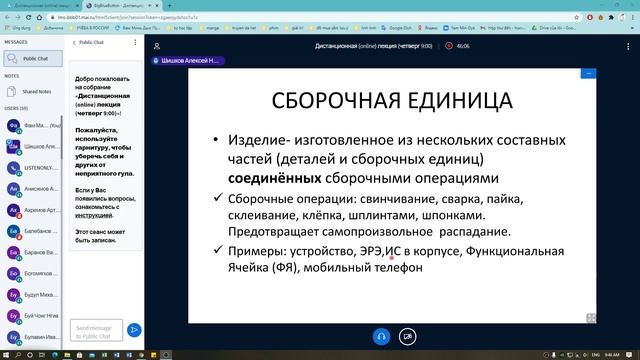Click talking indicator for Шишков Алексей
This screenshot has width=640, height=360.
pyautogui.click(x=187, y=61)
